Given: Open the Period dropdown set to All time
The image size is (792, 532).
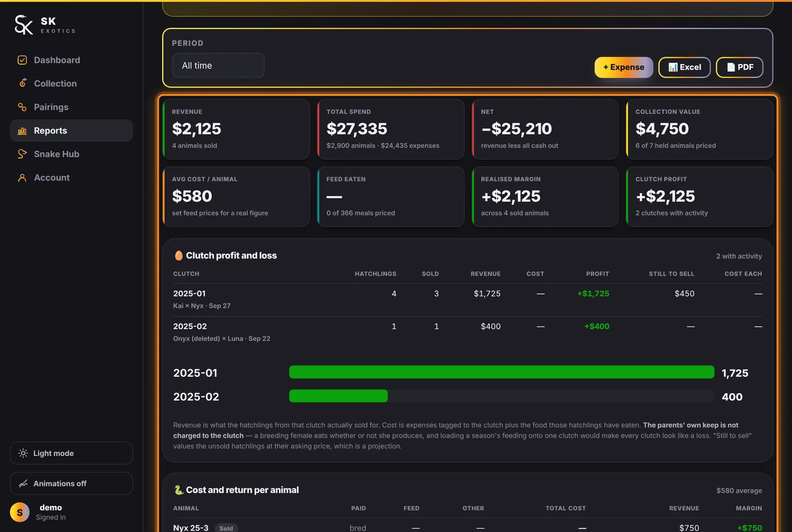Looking at the screenshot, I should tap(218, 66).
